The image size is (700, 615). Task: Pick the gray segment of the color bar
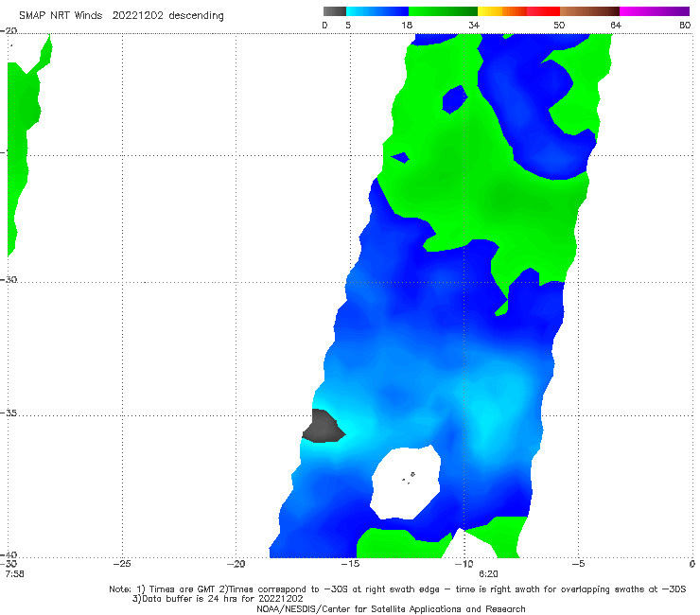tap(334, 11)
